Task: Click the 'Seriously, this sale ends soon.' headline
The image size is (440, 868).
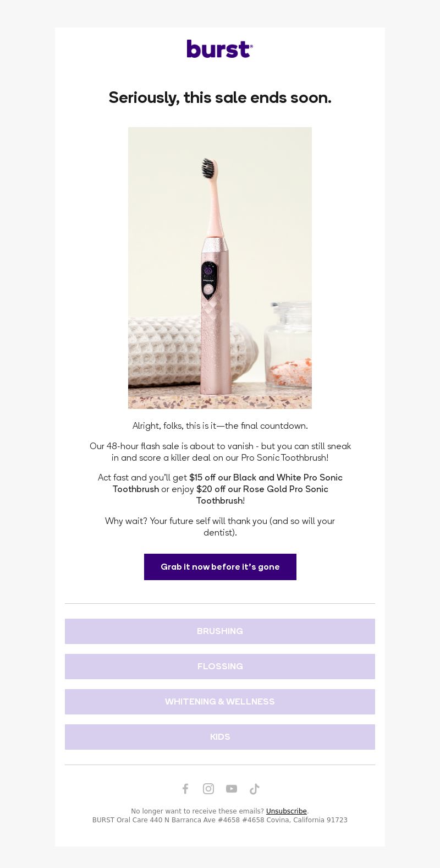Action: [220, 97]
